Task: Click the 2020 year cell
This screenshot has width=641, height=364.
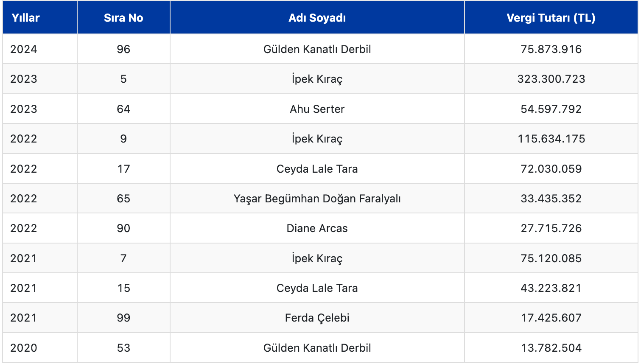Action: (x=24, y=348)
